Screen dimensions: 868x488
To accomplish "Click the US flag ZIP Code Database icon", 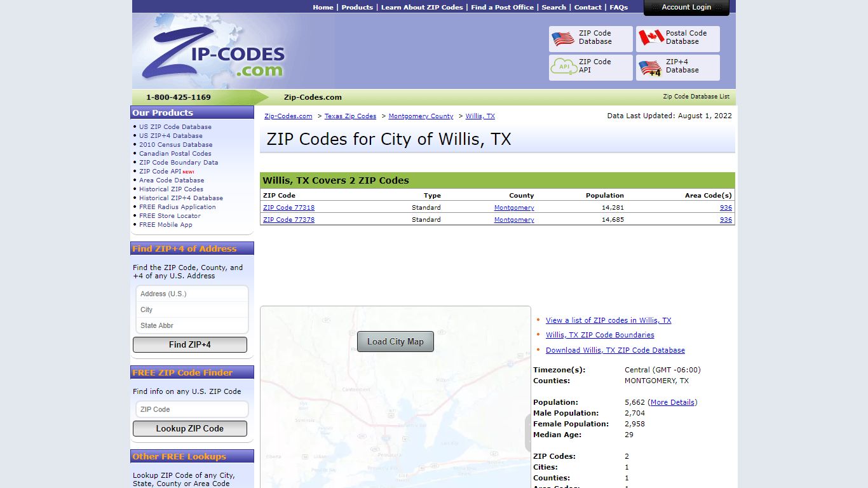I will point(563,38).
